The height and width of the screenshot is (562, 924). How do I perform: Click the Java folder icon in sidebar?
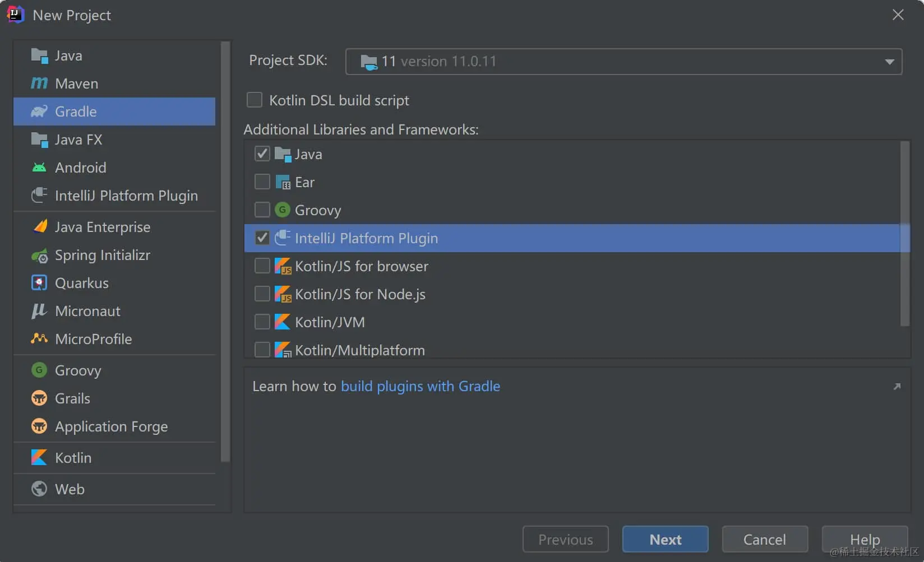coord(39,56)
